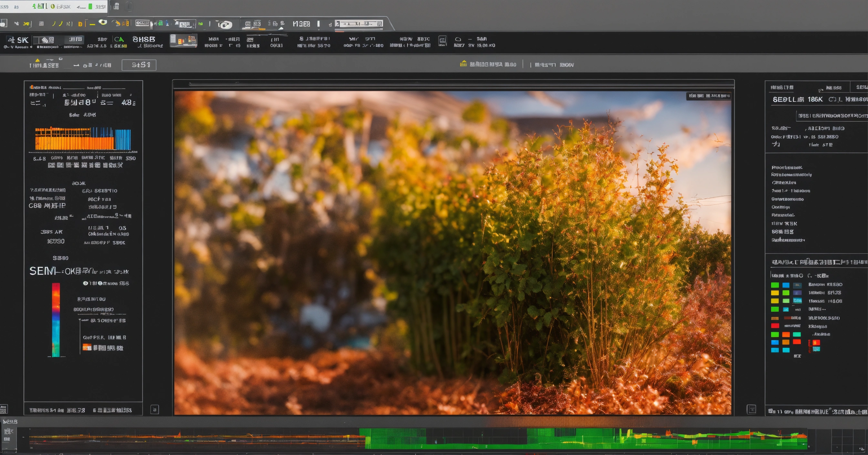Click the label badge at canvas top-right
The width and height of the screenshot is (868, 455).
[708, 96]
